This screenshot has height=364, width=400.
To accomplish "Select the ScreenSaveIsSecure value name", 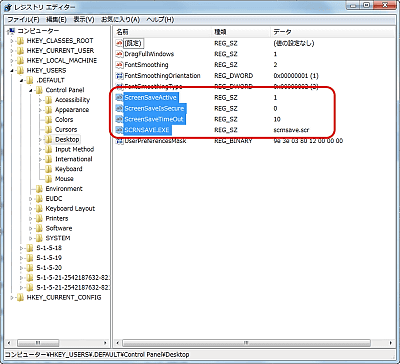I will coord(154,108).
